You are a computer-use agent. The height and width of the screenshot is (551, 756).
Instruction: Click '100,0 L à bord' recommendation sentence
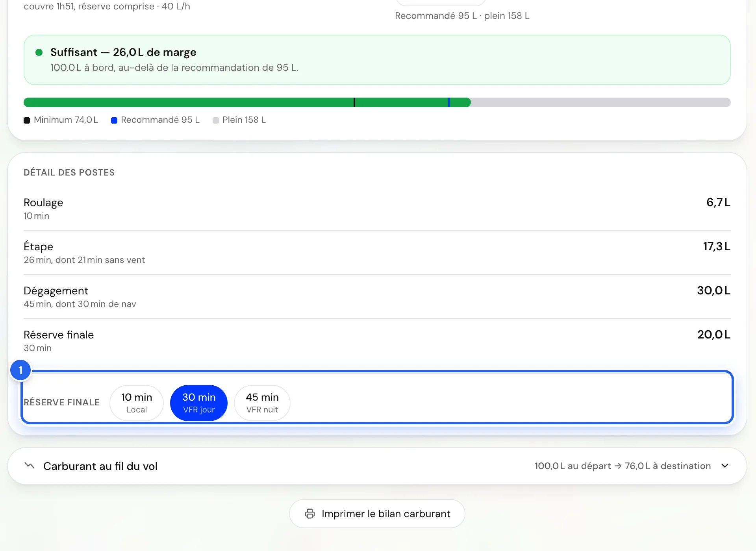[174, 68]
